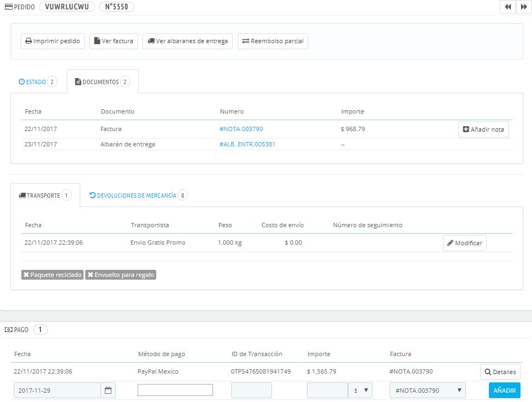
Task: Click Envuelto para regalo badge
Action: click(121, 275)
